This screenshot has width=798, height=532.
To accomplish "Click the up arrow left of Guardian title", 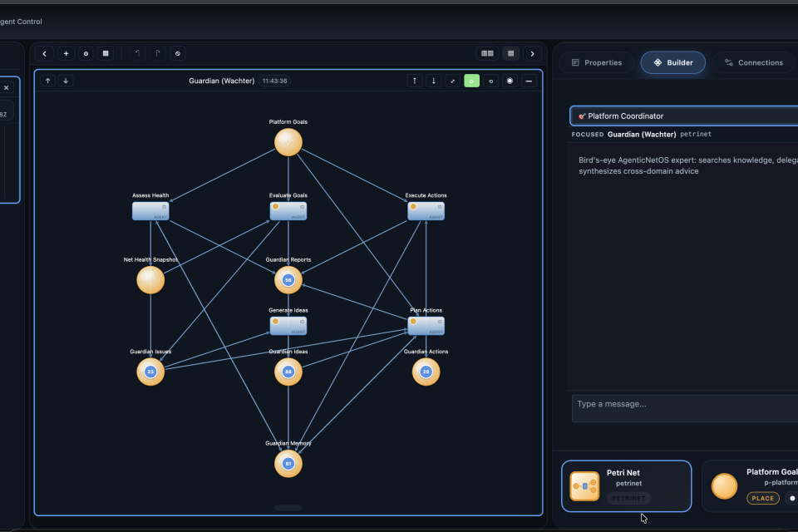I will 47,81.
